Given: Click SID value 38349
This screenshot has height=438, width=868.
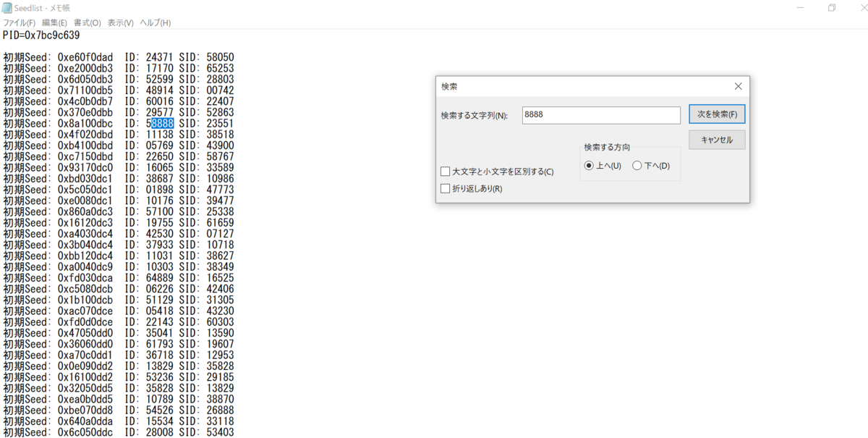Looking at the screenshot, I should (220, 267).
